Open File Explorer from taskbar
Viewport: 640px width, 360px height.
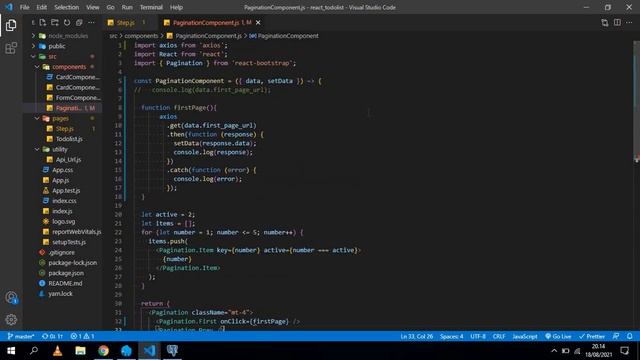(80, 351)
